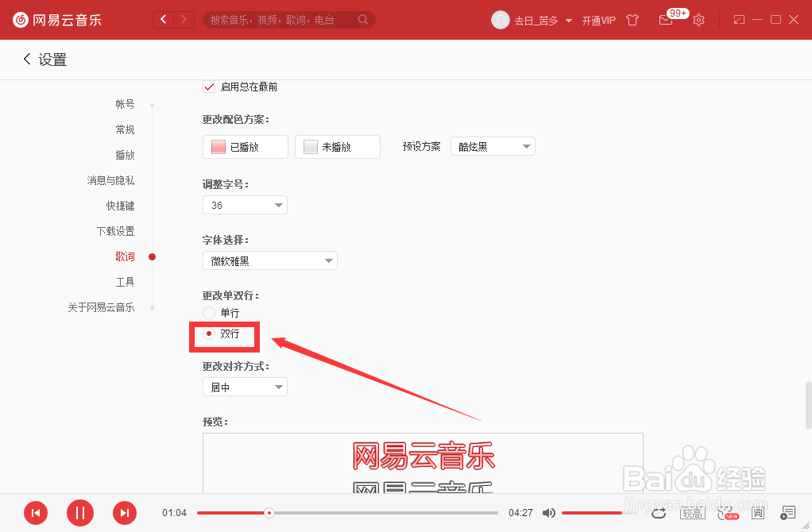The width and height of the screenshot is (812, 532).
Task: Open the playlist queue icon
Action: (x=787, y=513)
